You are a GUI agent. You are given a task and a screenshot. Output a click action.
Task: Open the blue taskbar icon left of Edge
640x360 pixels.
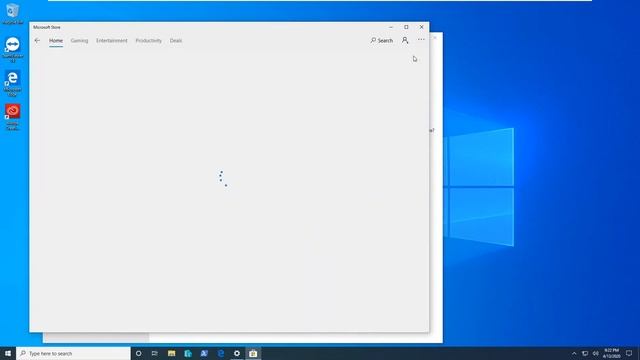click(204, 353)
